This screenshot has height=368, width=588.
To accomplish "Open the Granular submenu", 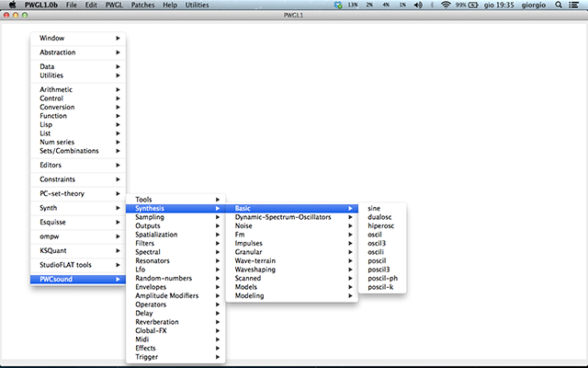I will pyautogui.click(x=292, y=252).
